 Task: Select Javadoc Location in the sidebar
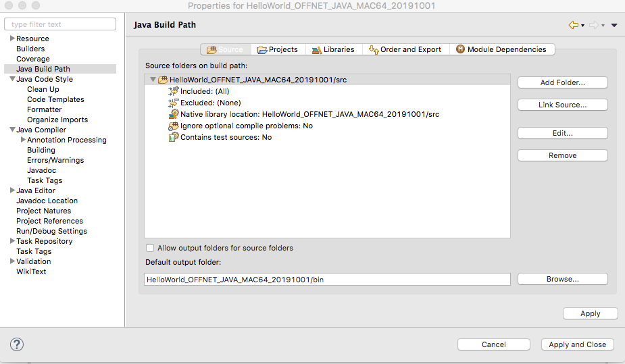coord(47,201)
